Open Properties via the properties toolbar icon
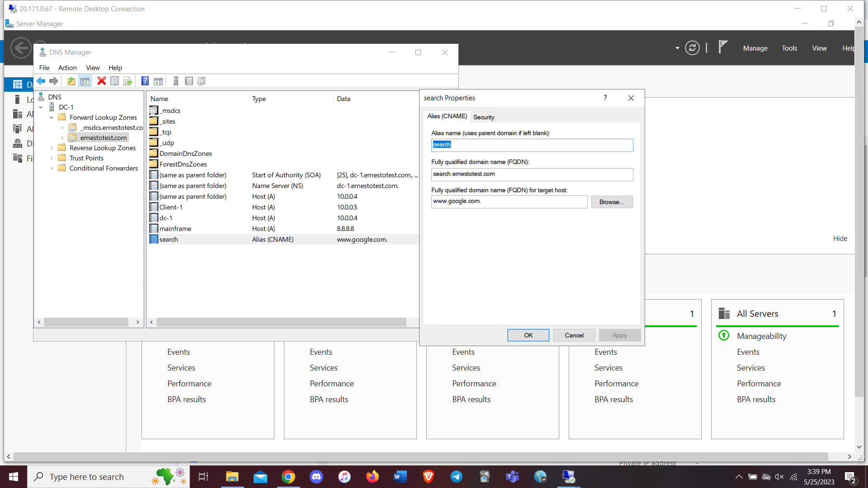The height and width of the screenshot is (488, 868). pos(115,81)
